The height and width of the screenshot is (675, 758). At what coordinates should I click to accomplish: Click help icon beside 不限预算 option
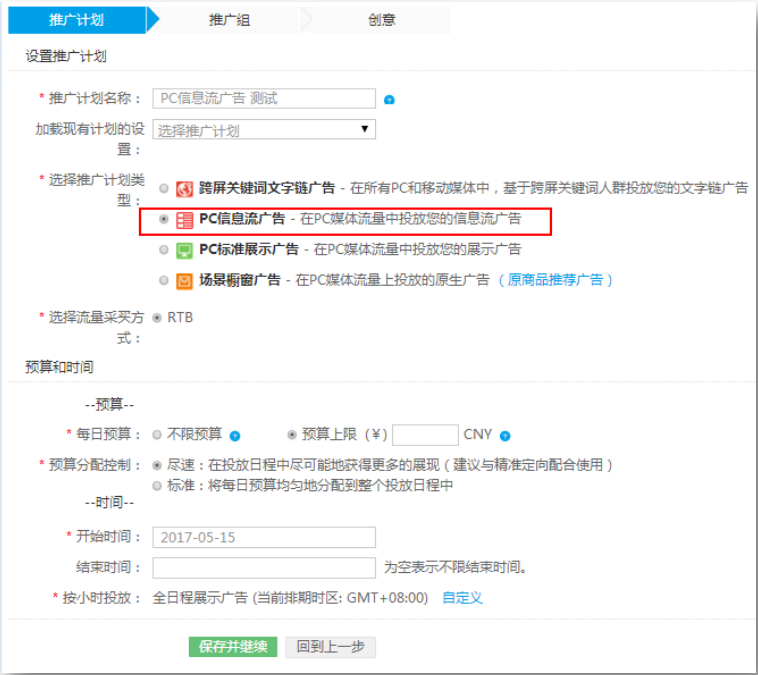[x=235, y=436]
